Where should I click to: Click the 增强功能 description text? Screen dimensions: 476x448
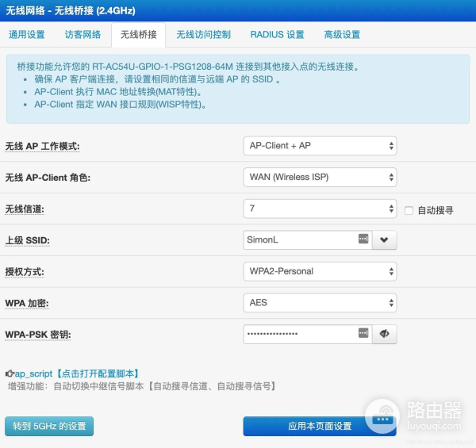[x=142, y=386]
